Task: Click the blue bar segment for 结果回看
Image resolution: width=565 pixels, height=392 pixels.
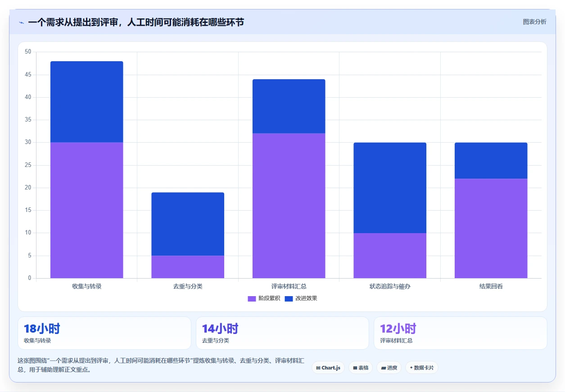Action: (x=491, y=161)
